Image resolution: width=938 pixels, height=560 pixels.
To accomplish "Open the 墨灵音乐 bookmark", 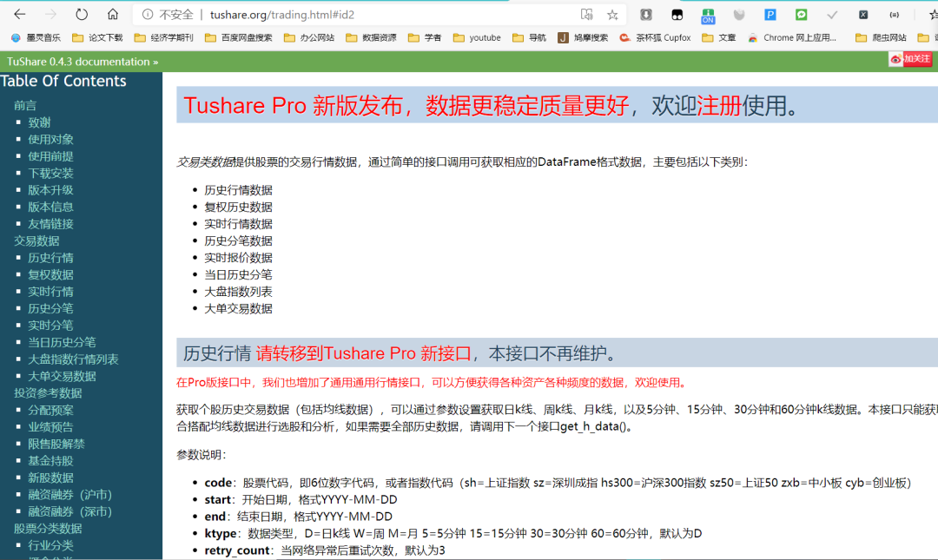I will [36, 37].
